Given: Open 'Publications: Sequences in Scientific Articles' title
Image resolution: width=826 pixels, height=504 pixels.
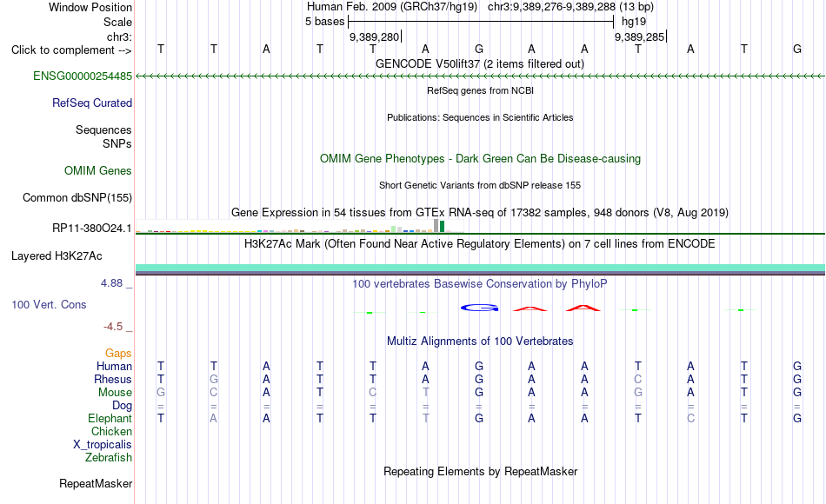Looking at the screenshot, I should 480,117.
